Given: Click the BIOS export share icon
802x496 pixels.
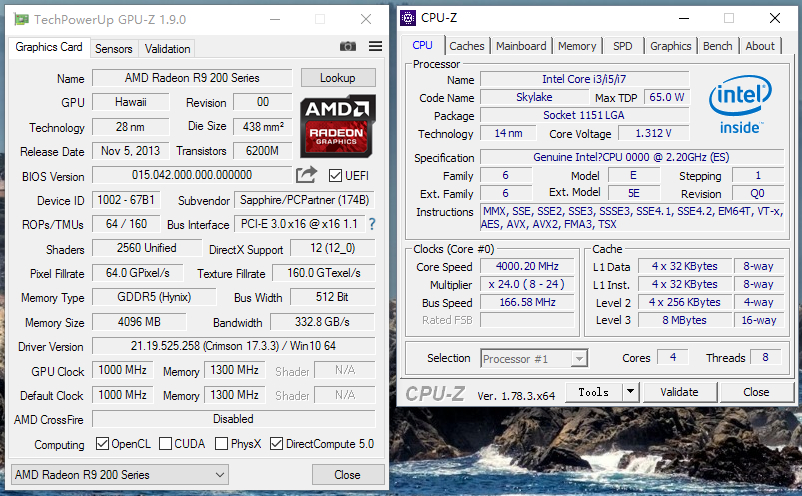Looking at the screenshot, I should click(x=306, y=175).
